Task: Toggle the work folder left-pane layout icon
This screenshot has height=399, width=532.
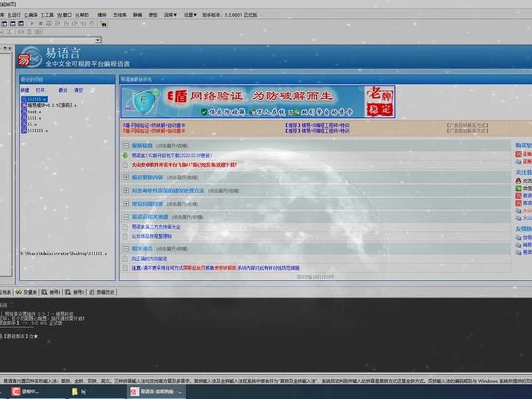Action: [5, 23]
